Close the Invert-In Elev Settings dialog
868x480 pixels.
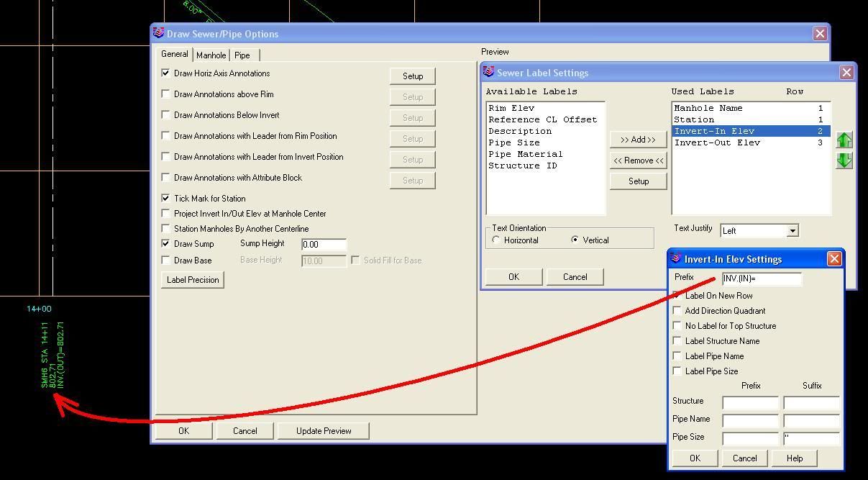pos(834,259)
